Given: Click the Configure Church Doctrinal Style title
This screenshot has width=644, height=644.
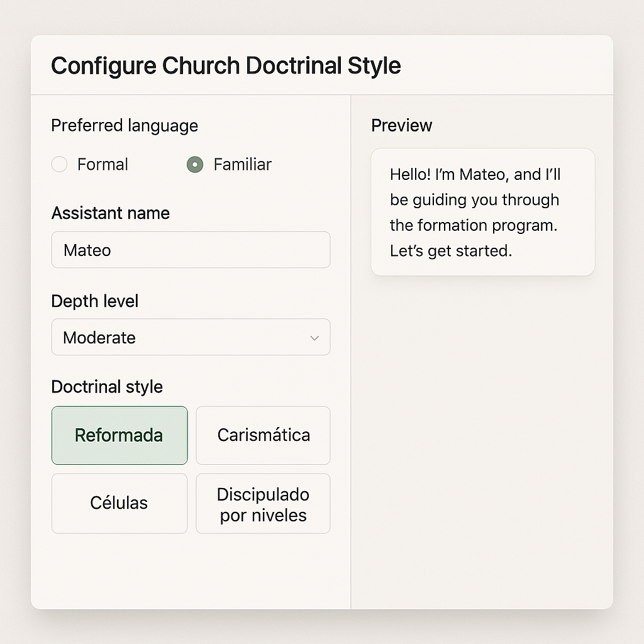Looking at the screenshot, I should (x=226, y=66).
